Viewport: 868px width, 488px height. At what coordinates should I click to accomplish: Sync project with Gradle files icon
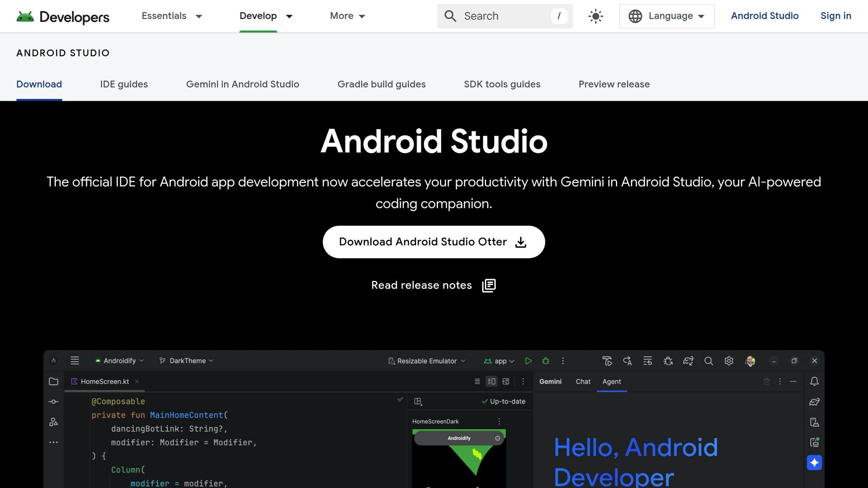(x=688, y=361)
